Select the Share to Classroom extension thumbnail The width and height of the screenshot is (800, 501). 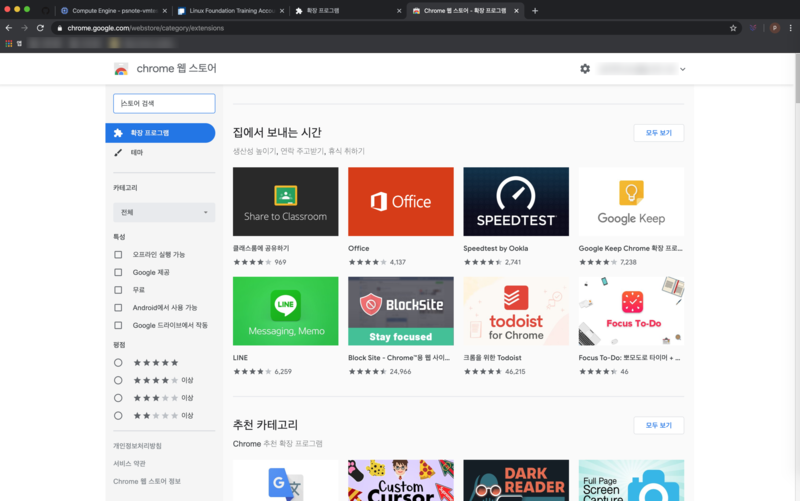pos(285,202)
